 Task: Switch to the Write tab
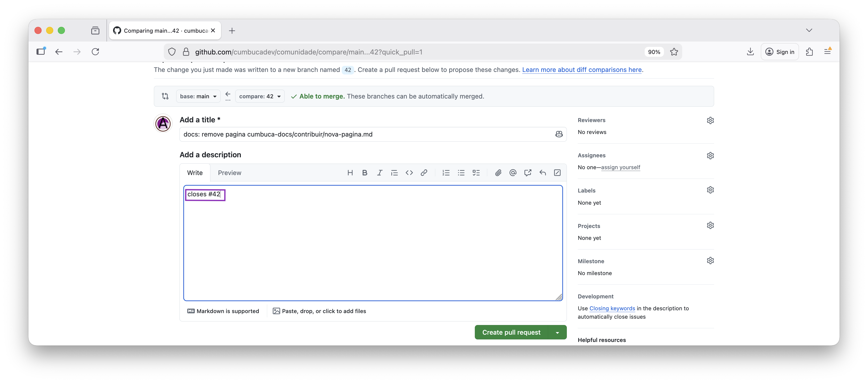click(195, 173)
